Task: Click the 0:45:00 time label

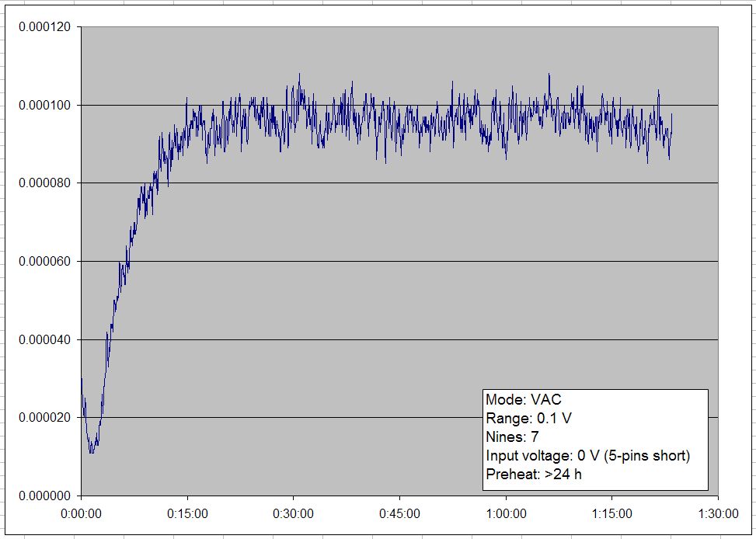Action: (x=399, y=513)
